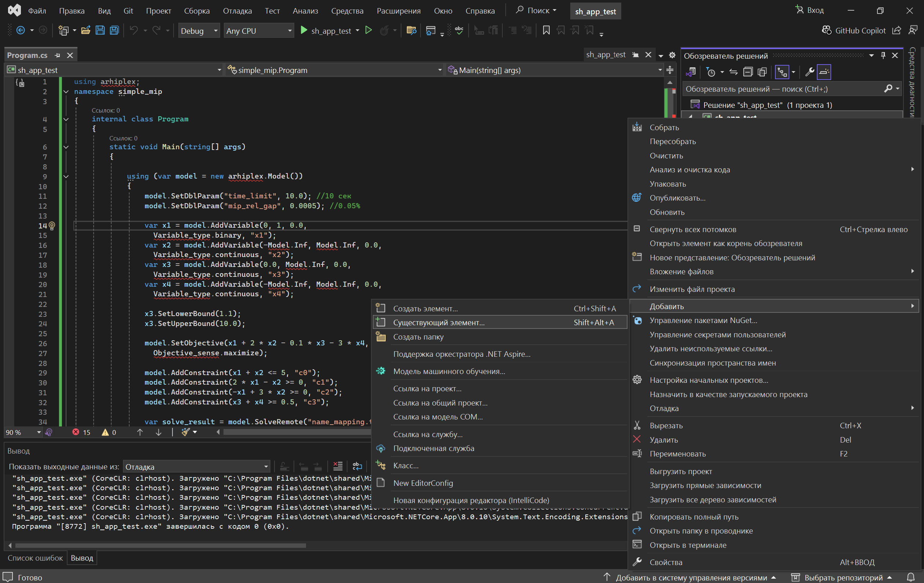Viewport: 924px width, 583px height.
Task: Click the feedback person icon at top right
Action: click(x=913, y=30)
